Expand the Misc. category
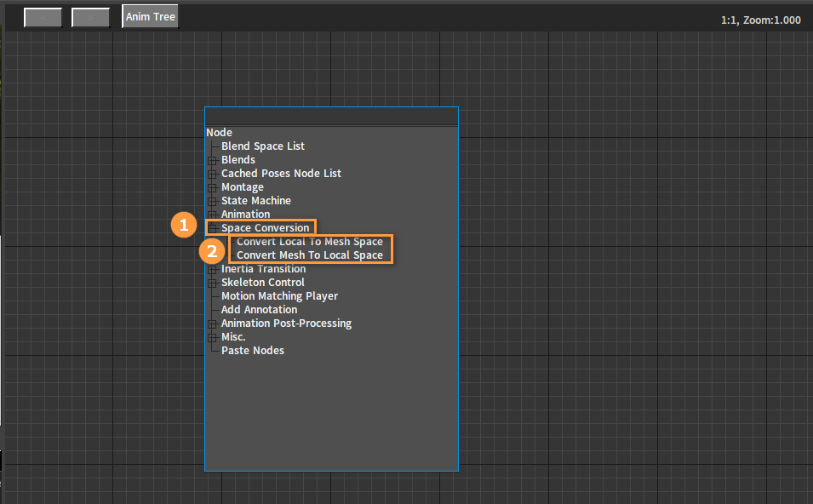The image size is (813, 504). tap(212, 337)
